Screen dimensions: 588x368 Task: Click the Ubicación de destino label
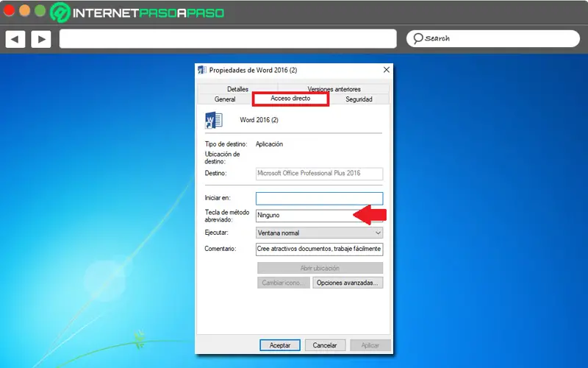click(222, 158)
